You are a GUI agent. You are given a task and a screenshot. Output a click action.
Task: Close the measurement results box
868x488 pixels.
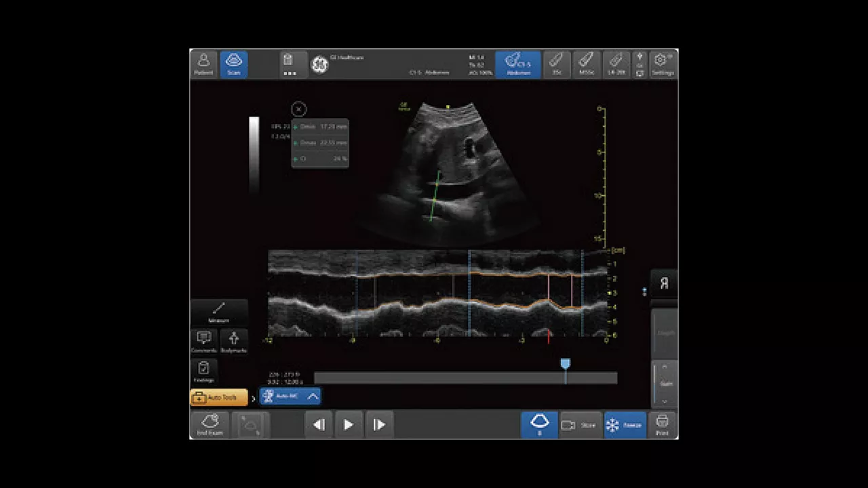299,109
